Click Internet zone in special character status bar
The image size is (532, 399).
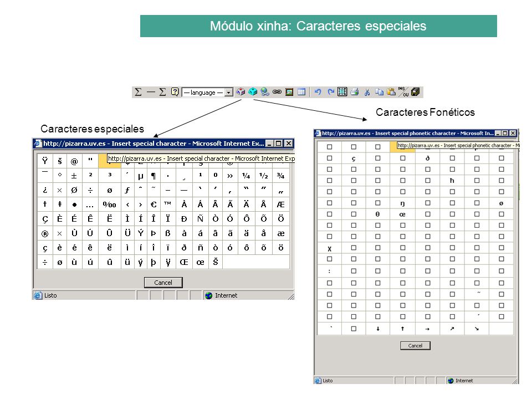pos(221,295)
